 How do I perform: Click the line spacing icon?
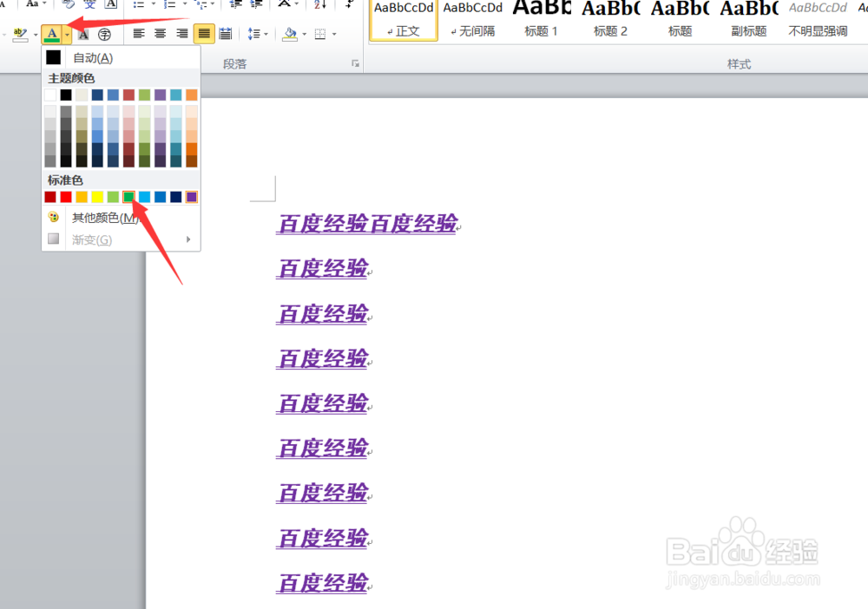click(x=253, y=34)
